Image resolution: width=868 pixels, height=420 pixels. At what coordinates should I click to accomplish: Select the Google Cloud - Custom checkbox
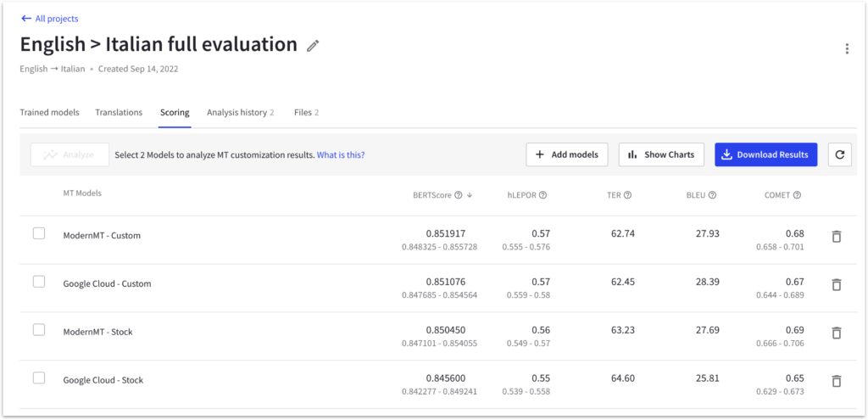[39, 282]
